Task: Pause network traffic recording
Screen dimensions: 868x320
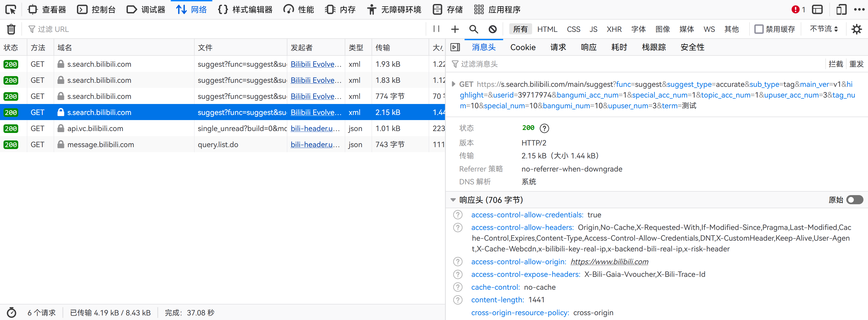Action: point(436,29)
